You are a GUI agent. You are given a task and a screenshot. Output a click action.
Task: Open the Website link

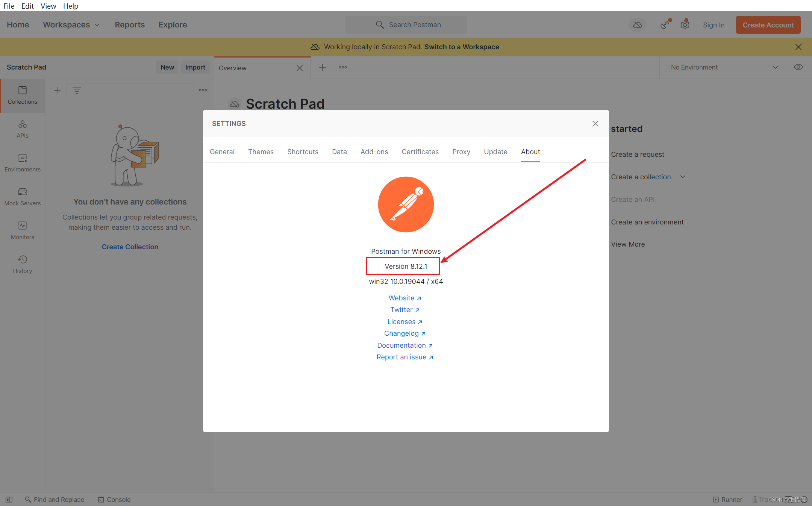point(405,298)
